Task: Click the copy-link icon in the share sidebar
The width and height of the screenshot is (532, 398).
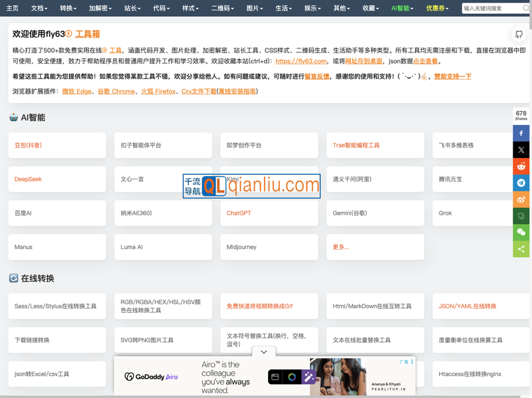Action: click(x=521, y=216)
